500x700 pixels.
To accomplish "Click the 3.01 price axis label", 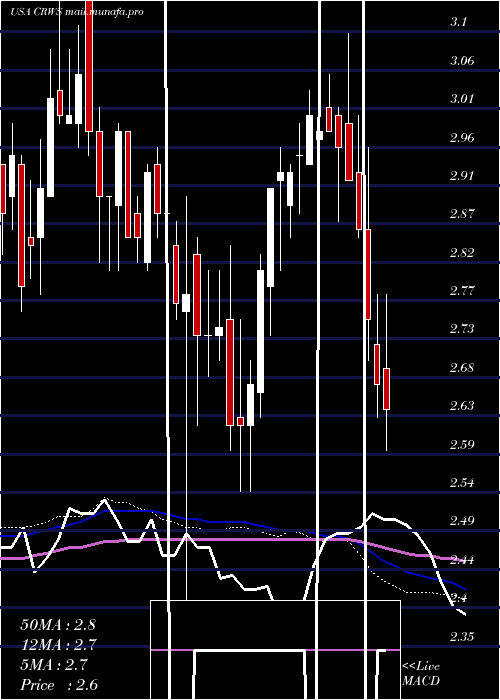I will 462,99.
